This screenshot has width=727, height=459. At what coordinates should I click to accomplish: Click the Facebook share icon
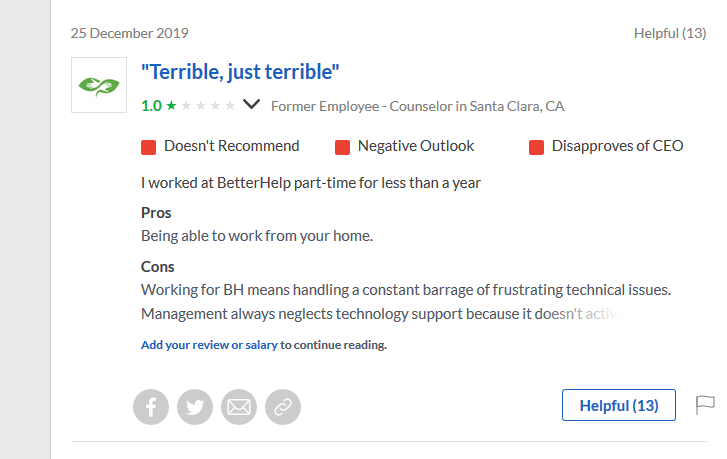(151, 406)
